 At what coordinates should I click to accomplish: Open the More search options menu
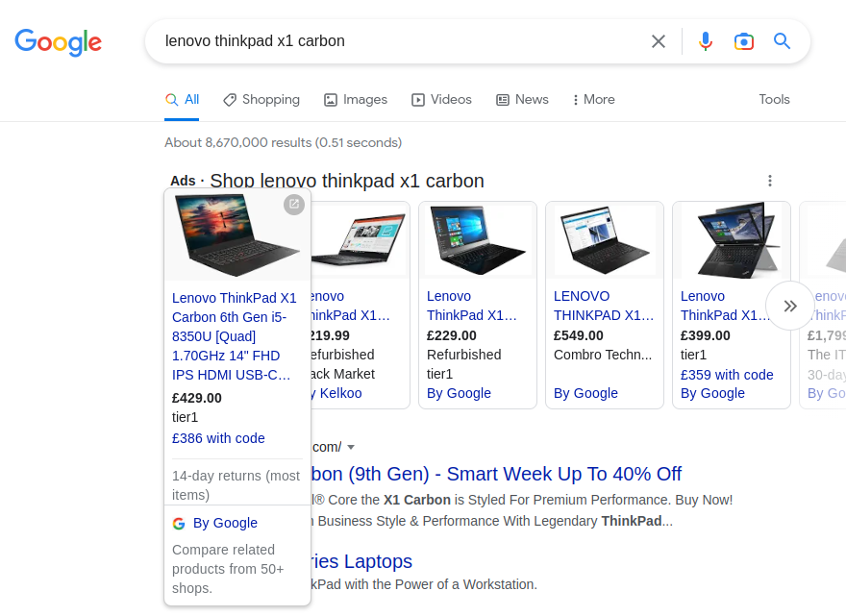pyautogui.click(x=593, y=99)
